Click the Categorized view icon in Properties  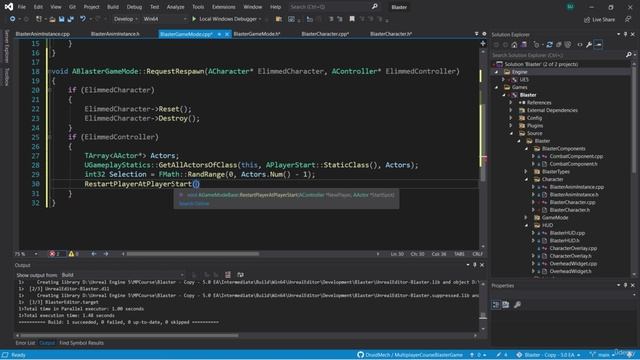[x=496, y=305]
